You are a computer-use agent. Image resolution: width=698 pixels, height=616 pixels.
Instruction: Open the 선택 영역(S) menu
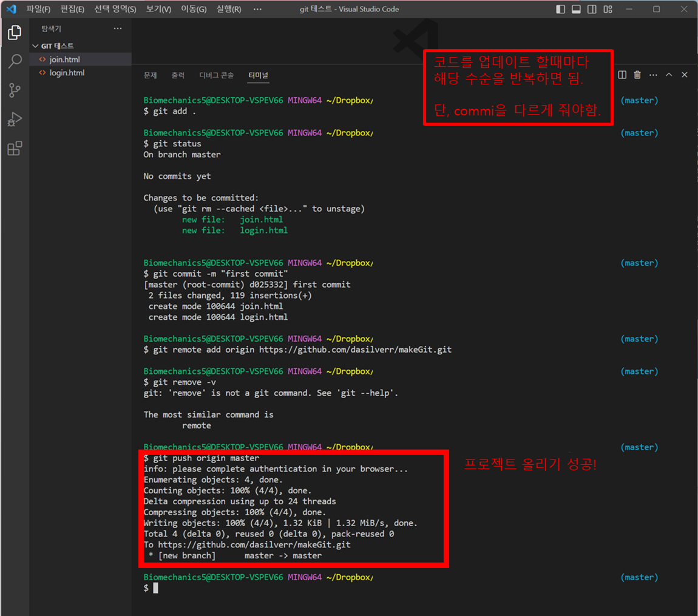[115, 9]
